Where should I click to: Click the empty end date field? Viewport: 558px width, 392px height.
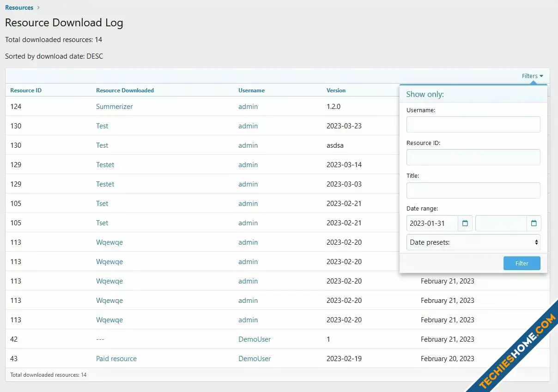[x=501, y=223]
